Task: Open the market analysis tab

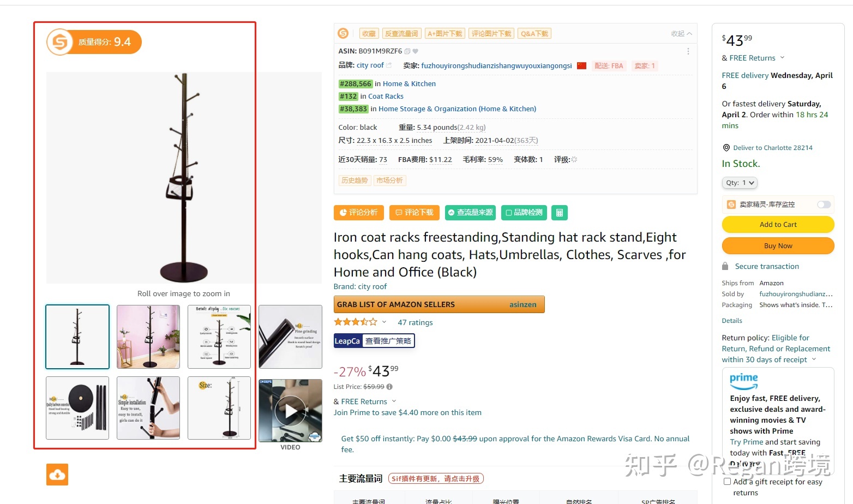Action: 389,181
